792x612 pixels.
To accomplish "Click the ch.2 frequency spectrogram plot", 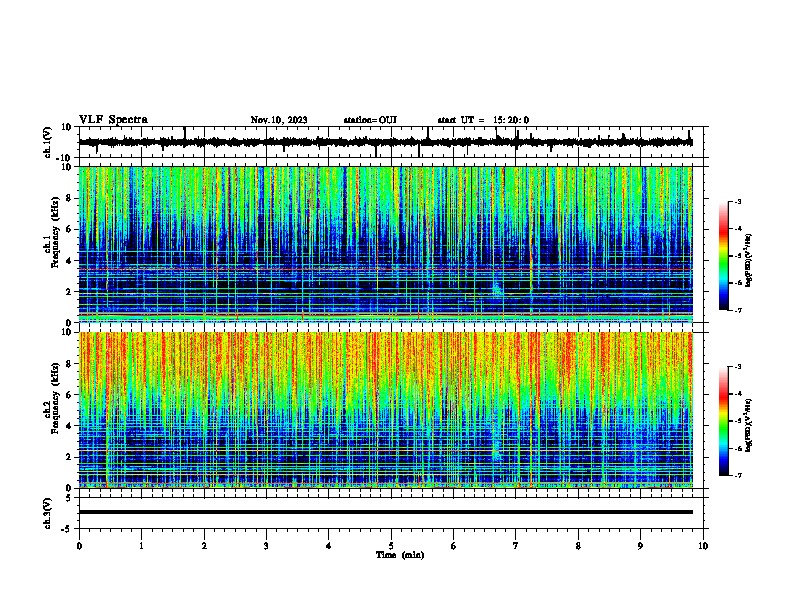I will pos(386,410).
